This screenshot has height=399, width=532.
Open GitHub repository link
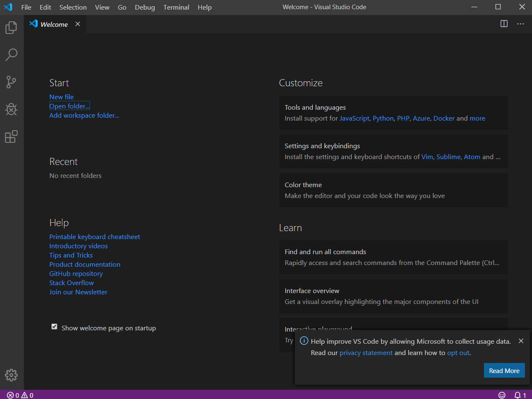(x=76, y=274)
